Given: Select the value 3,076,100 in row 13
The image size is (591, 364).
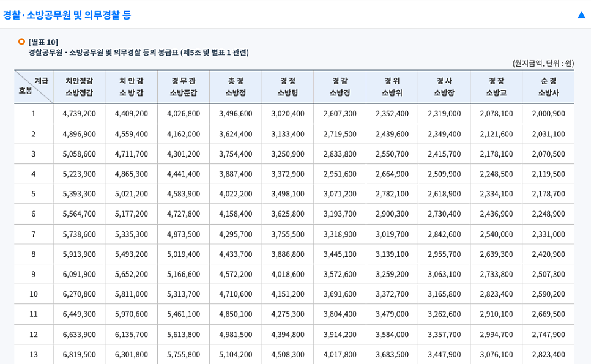Looking at the screenshot, I should pos(496,354).
